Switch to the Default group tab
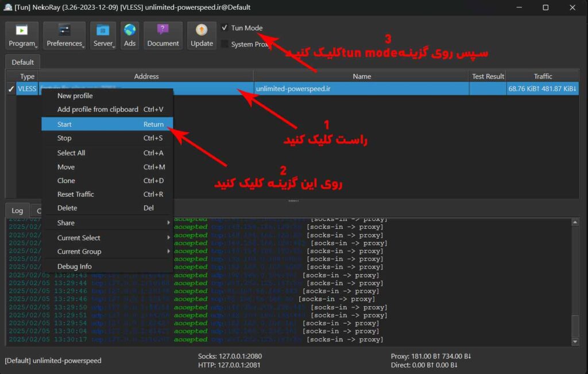 click(22, 62)
